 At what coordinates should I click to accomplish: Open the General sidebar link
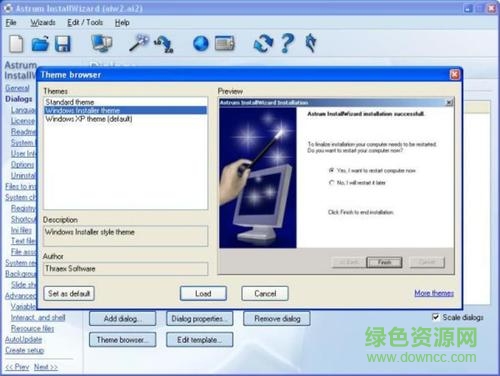coord(17,88)
